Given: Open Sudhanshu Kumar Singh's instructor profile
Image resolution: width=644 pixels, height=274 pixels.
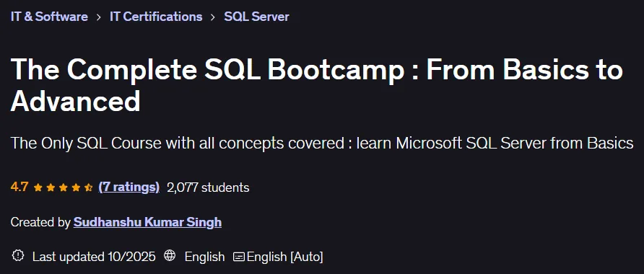Looking at the screenshot, I should pyautogui.click(x=147, y=222).
